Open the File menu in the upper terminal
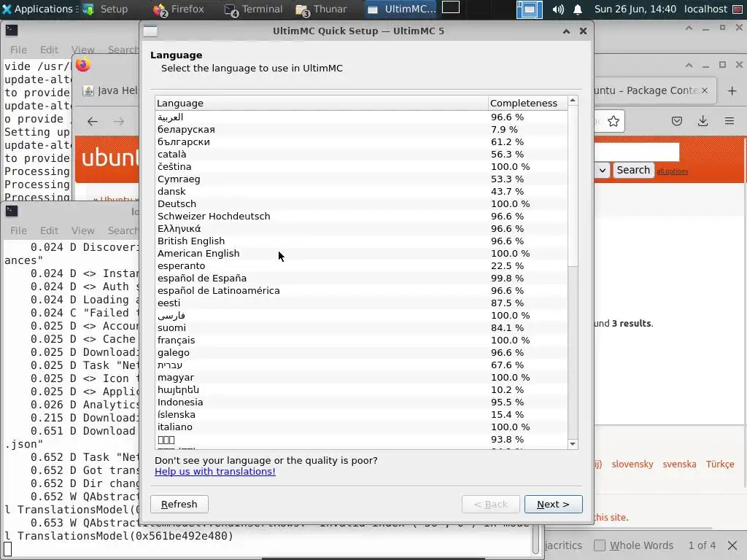 [18, 50]
